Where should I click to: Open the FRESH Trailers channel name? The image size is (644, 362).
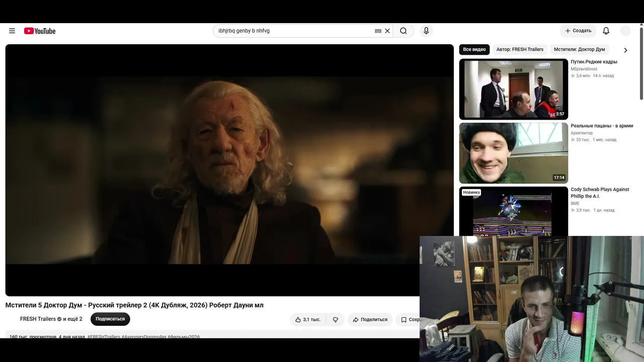point(38,319)
